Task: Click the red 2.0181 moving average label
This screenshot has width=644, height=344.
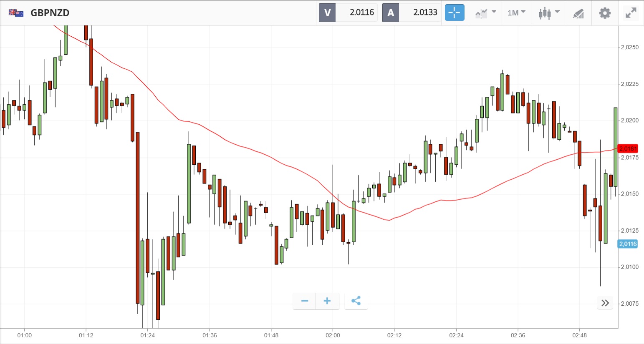Action: (x=628, y=149)
